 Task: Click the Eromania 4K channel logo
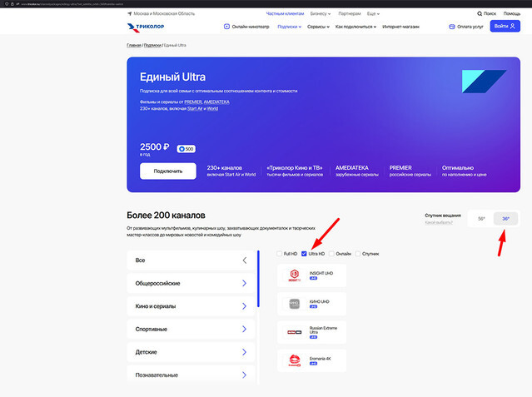click(x=294, y=360)
